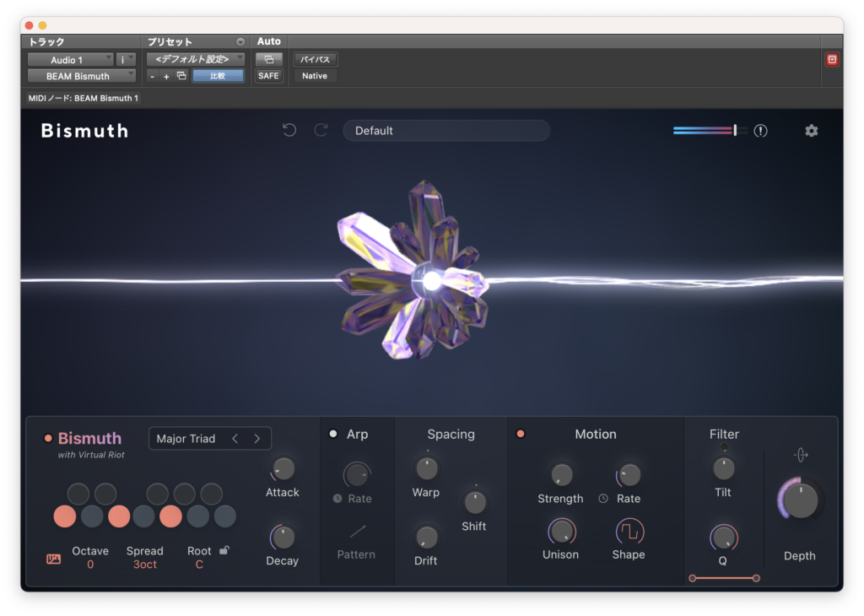Image resolution: width=864 pixels, height=616 pixels.
Task: Toggle the Motion power dot
Action: [x=520, y=435]
